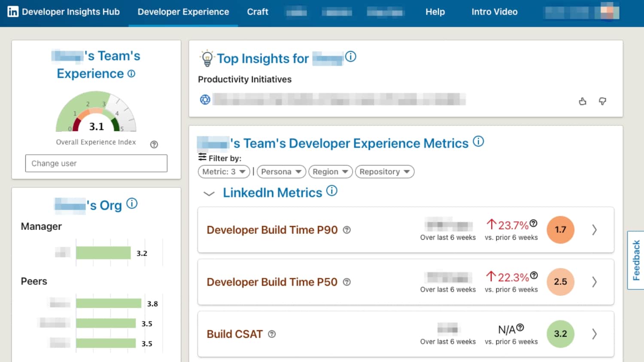
Task: Expand Build CSAT details chevron
Action: click(594, 334)
